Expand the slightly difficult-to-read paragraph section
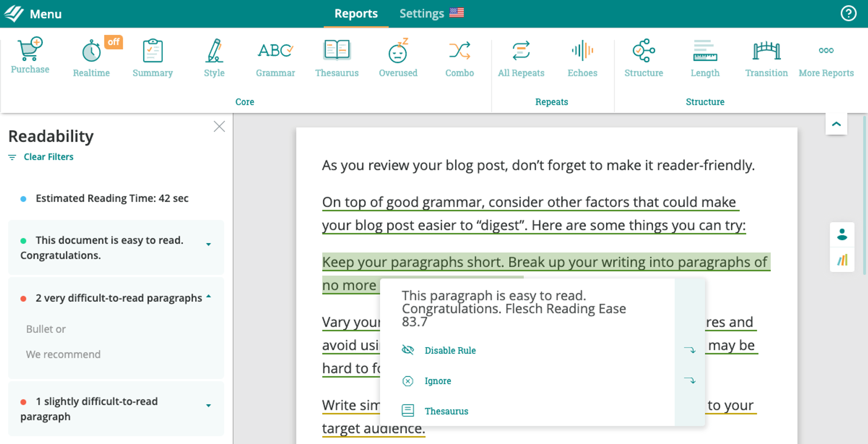 [x=209, y=406]
